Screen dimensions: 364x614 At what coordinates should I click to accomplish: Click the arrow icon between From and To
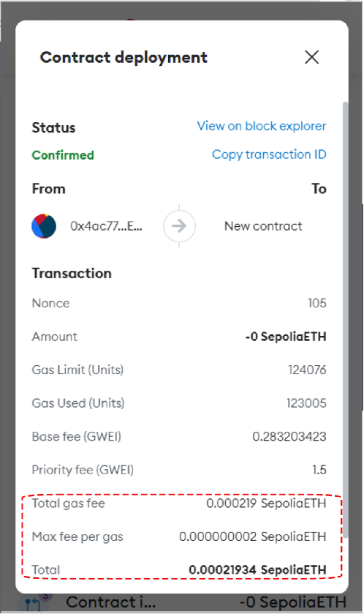tap(179, 226)
